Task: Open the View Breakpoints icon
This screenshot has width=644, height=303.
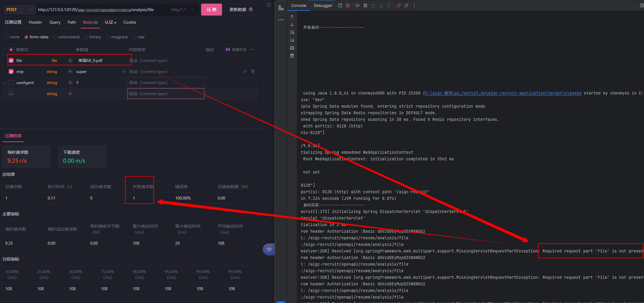Action: tap(399, 5)
